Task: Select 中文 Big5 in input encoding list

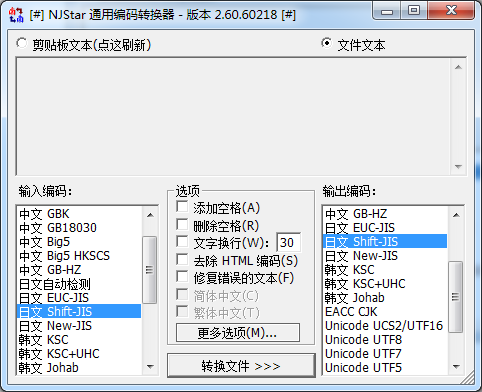Action: pyautogui.click(x=79, y=242)
